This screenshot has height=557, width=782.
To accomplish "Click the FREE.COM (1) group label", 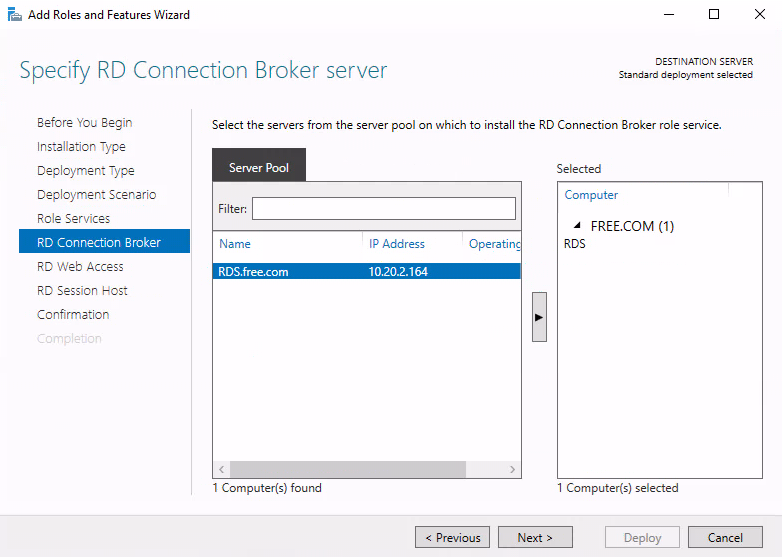I will (632, 226).
